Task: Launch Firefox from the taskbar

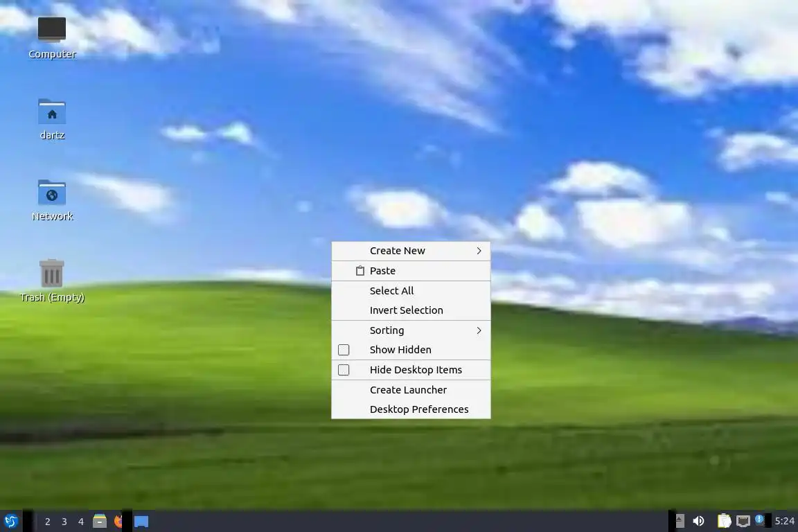Action: click(118, 521)
